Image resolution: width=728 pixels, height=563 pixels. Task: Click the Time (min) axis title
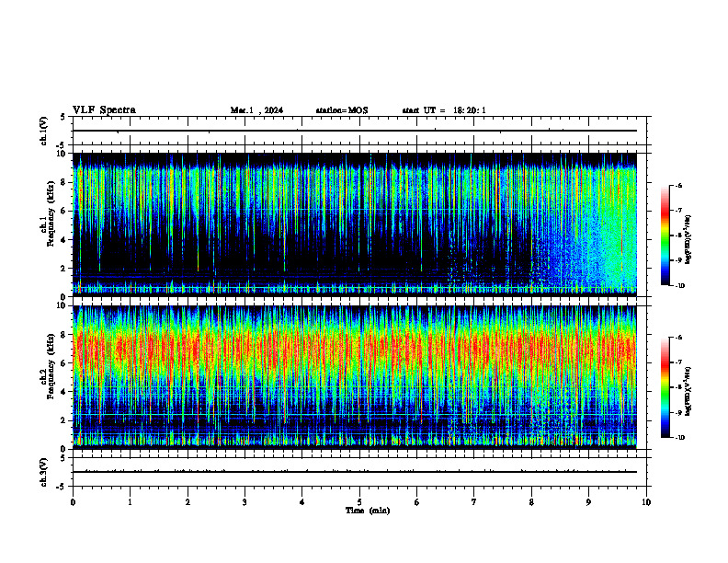pos(368,511)
